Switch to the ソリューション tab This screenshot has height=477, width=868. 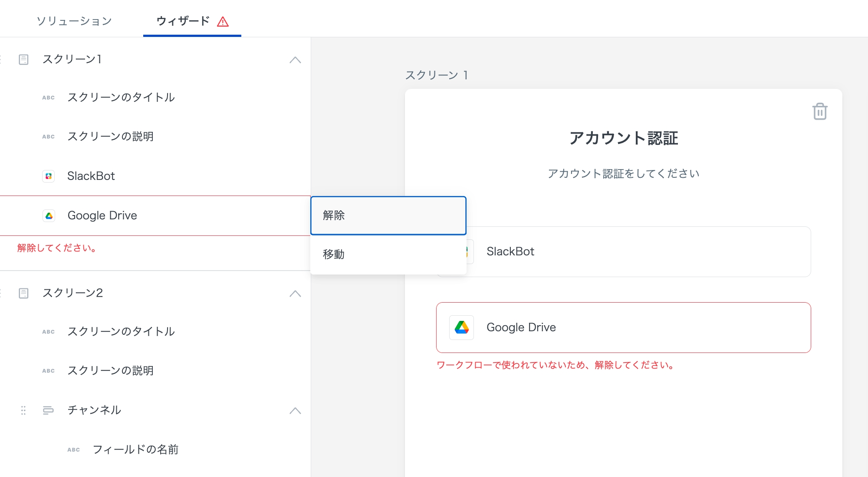pyautogui.click(x=74, y=21)
